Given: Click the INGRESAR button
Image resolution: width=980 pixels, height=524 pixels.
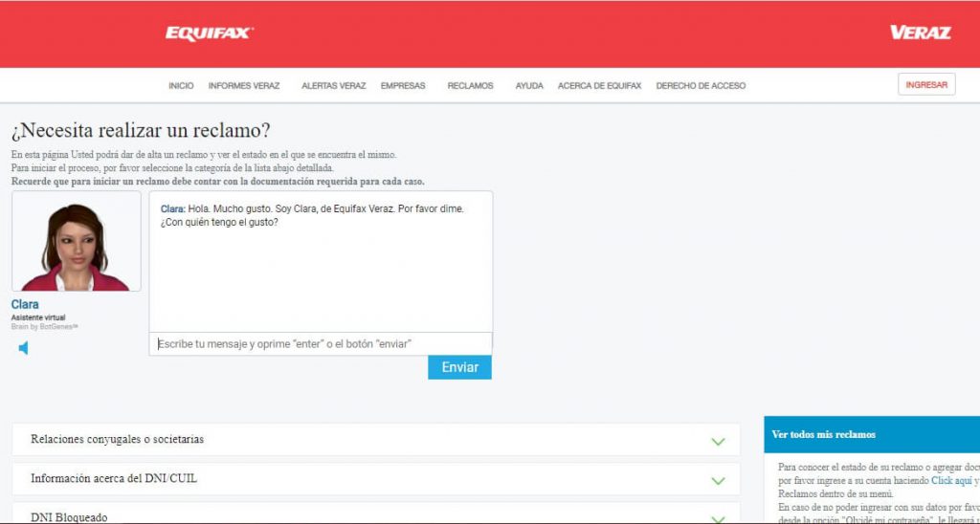Looking at the screenshot, I should 926,84.
